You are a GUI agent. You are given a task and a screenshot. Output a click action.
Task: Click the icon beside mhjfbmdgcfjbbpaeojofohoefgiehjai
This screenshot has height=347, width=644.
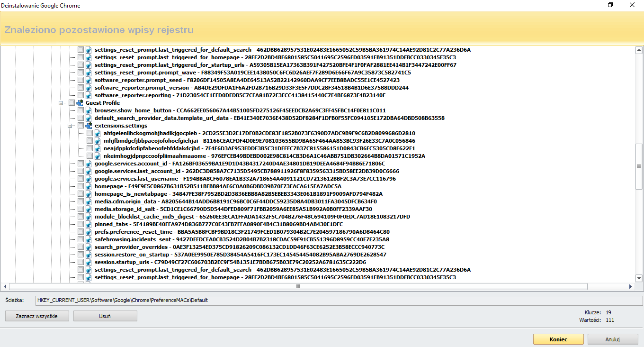pyautogui.click(x=98, y=141)
